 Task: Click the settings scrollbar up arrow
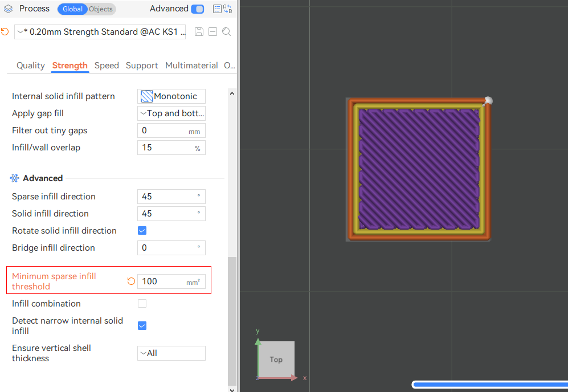click(232, 93)
